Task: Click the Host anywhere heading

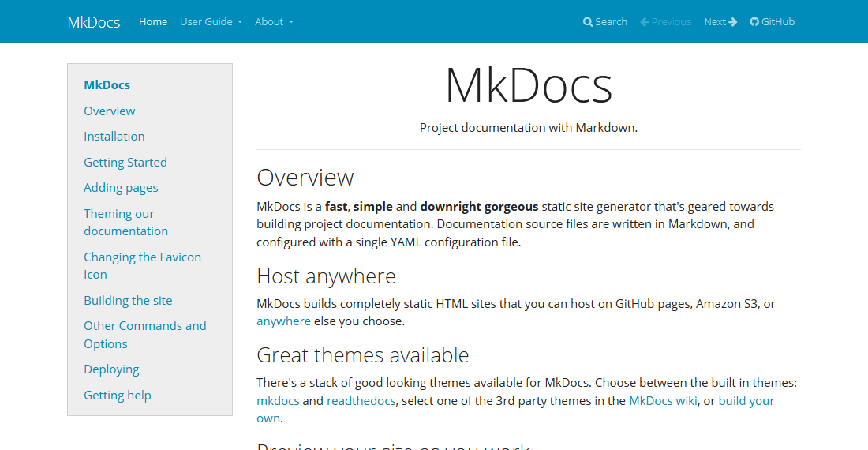Action: [x=326, y=276]
